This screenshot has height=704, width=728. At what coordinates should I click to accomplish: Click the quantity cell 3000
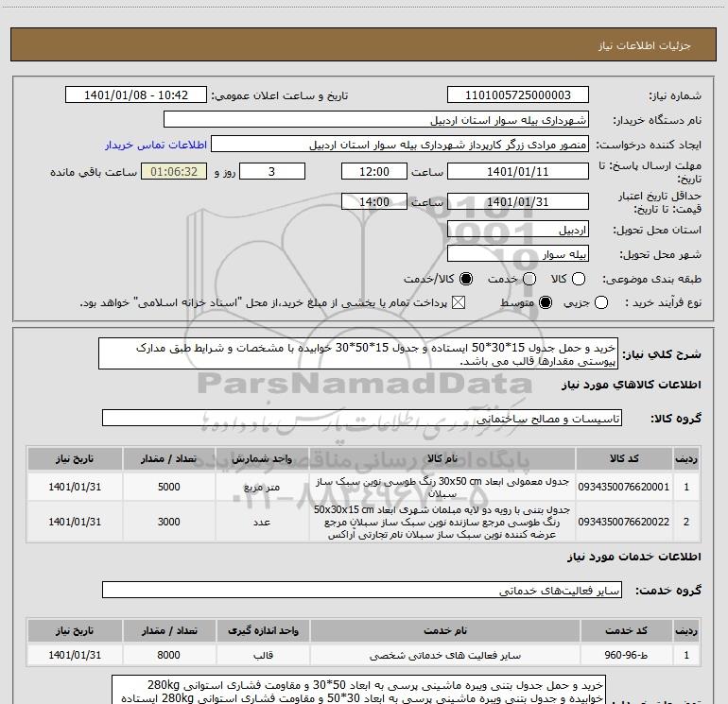click(x=169, y=522)
